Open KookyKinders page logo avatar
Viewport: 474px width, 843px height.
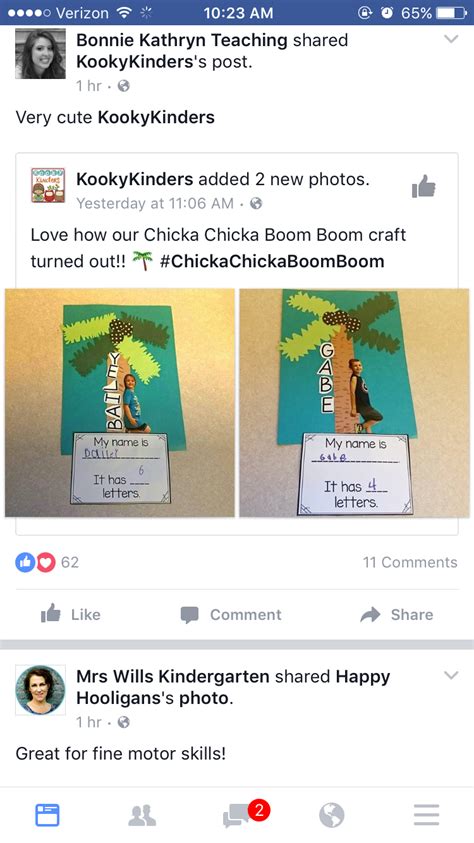point(48,185)
